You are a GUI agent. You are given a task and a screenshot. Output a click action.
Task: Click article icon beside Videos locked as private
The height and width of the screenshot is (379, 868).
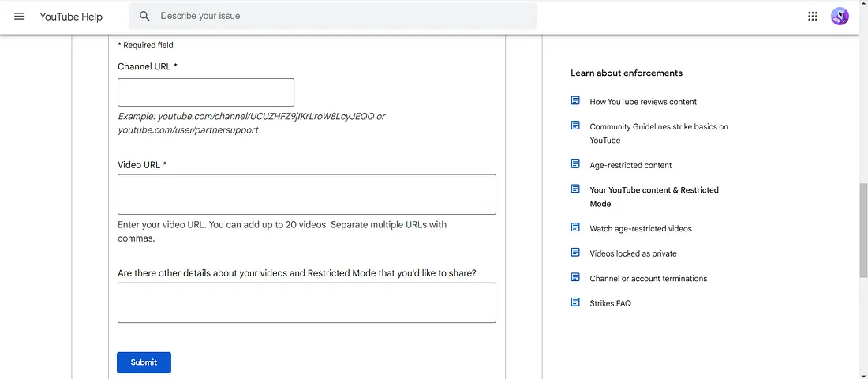pyautogui.click(x=575, y=252)
